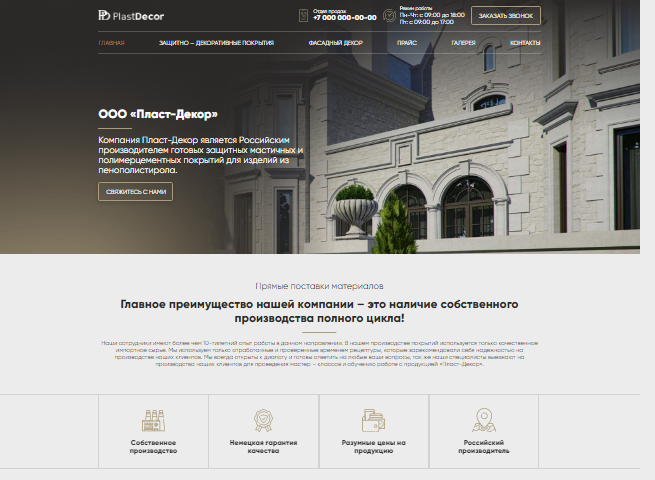Click the hero description paragraph about Пласт-Декор
Image resolution: width=655 pixels, height=480 pixels.
tap(201, 155)
